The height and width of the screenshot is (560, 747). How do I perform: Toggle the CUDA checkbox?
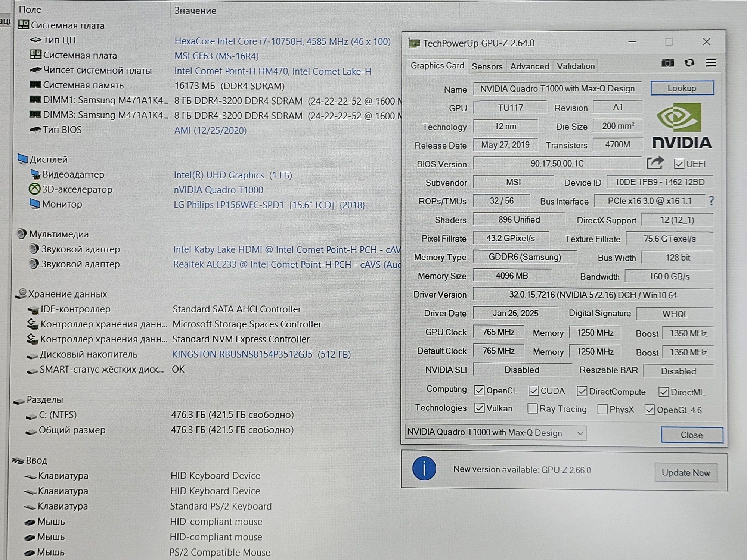pyautogui.click(x=533, y=391)
